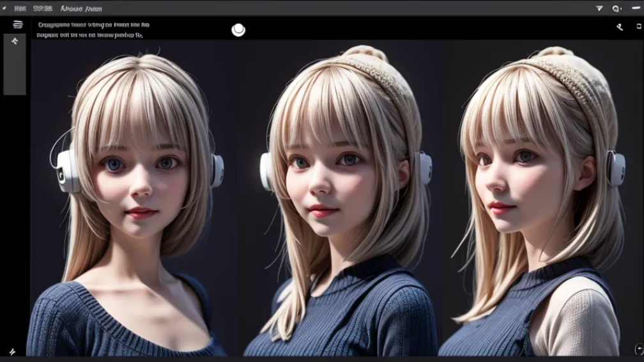
Task: Open the second menu in the menu bar
Action: tap(43, 8)
